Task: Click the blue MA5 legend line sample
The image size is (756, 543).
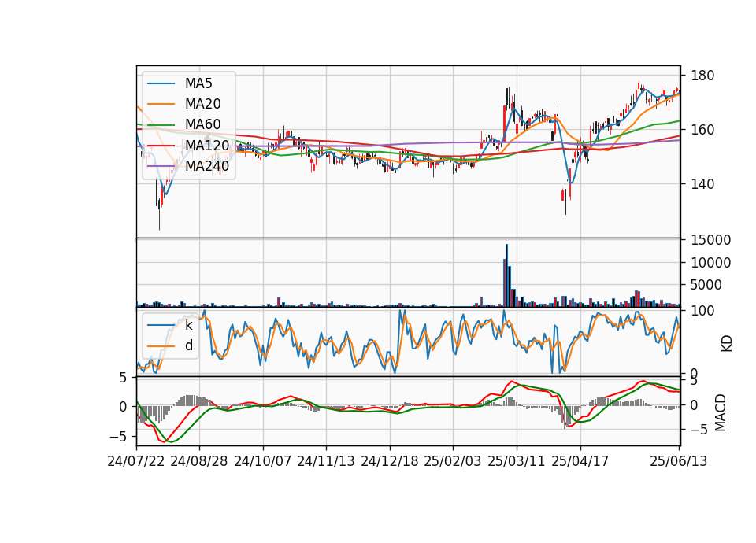Action: pyautogui.click(x=161, y=83)
